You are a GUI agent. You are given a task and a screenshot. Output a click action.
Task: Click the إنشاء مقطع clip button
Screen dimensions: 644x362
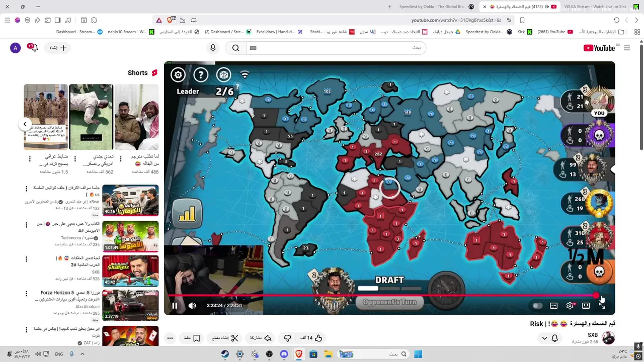[226, 338]
